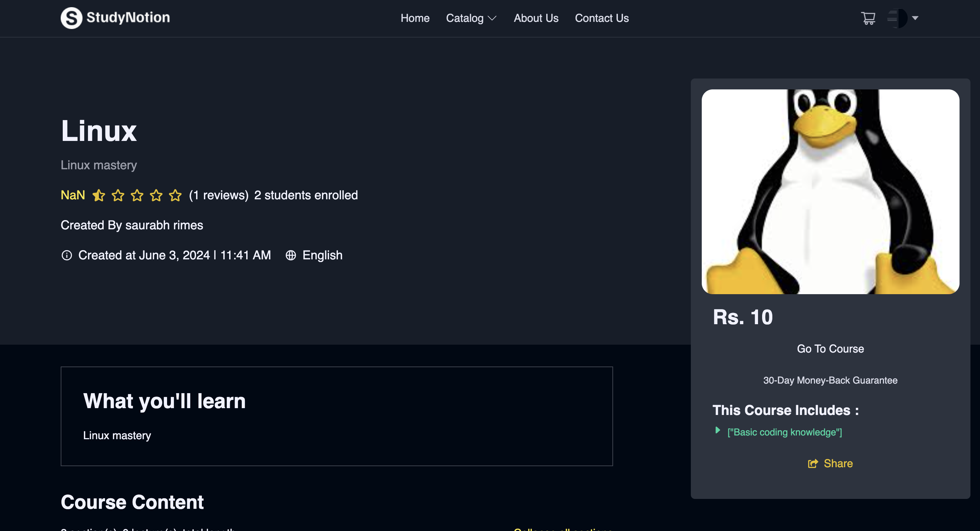The image size is (980, 531).
Task: Open the Contact Us page
Action: [602, 18]
